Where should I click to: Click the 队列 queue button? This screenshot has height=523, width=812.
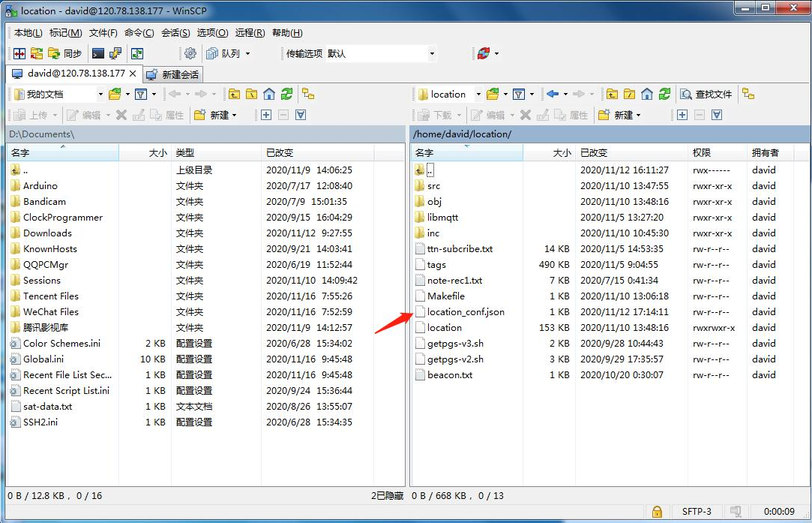click(x=223, y=53)
